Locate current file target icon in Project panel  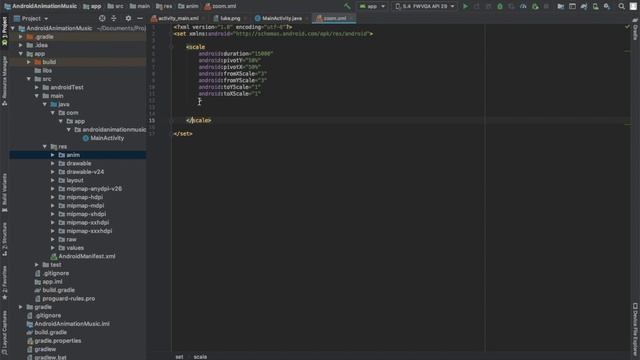point(102,18)
